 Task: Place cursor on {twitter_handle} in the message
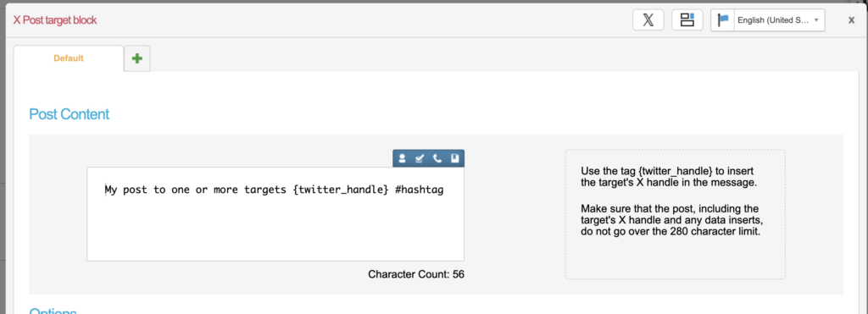[341, 190]
